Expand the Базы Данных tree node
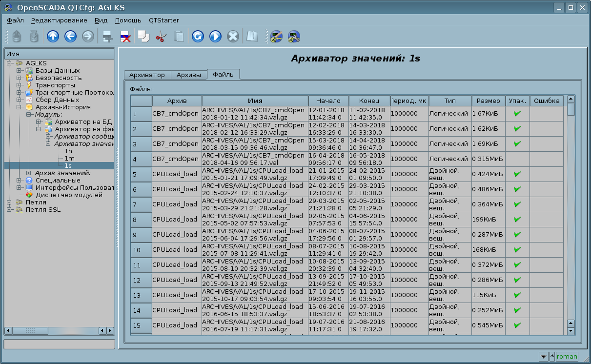 tap(19, 71)
